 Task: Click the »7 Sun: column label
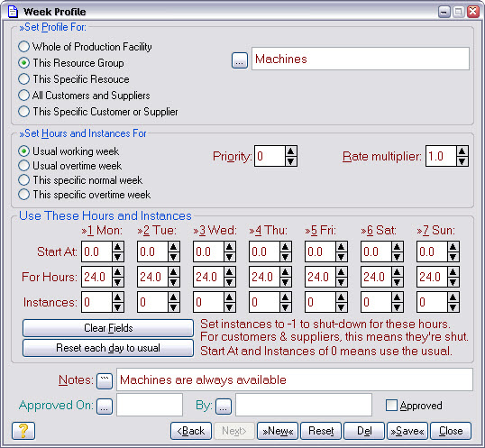coord(436,231)
